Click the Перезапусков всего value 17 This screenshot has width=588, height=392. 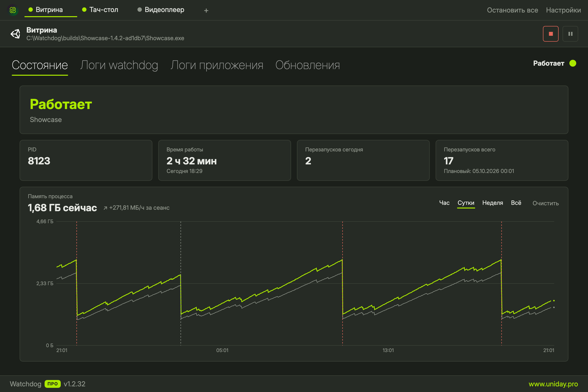(x=449, y=161)
